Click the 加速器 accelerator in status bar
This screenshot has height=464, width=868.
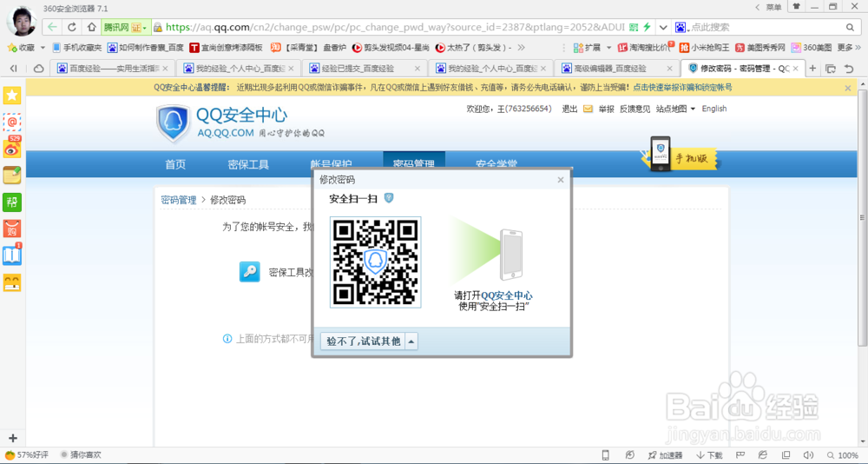pyautogui.click(x=666, y=455)
